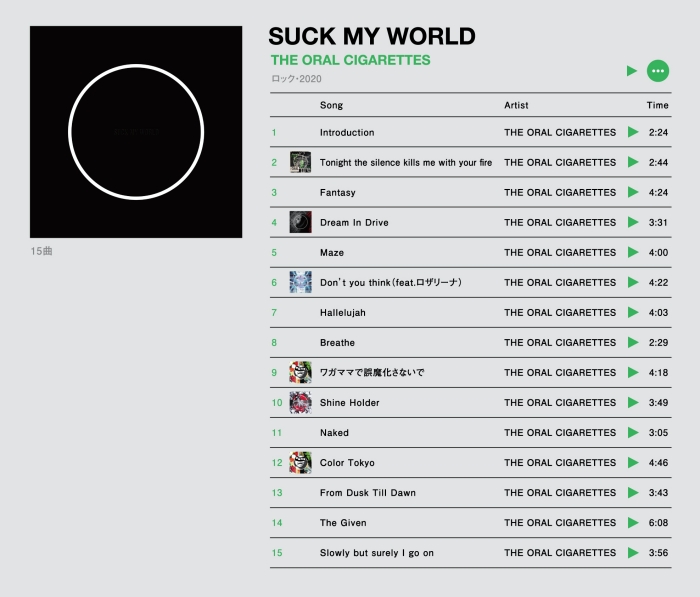Viewport: 700px width, 597px height.
Task: Click artist name in Breathe row
Action: pyautogui.click(x=560, y=343)
